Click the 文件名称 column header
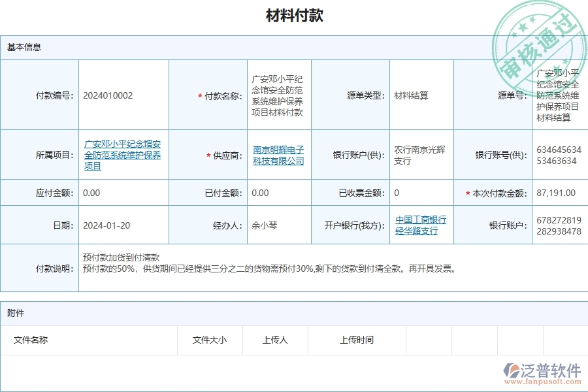The height and width of the screenshot is (392, 588). coord(30,340)
